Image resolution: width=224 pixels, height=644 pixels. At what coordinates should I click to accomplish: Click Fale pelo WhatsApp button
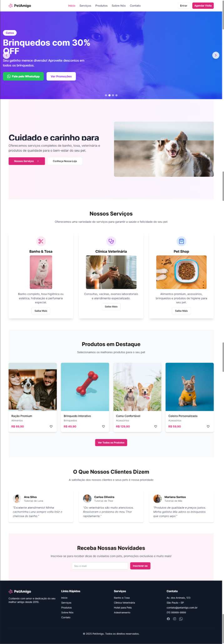(23, 76)
